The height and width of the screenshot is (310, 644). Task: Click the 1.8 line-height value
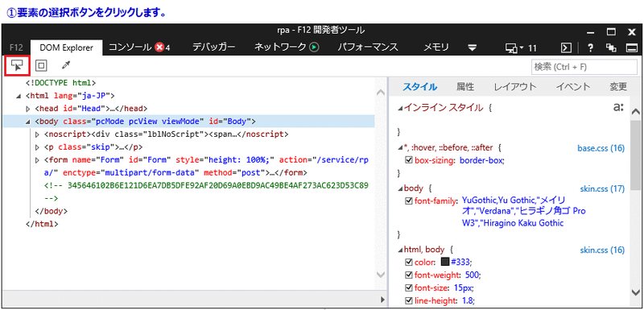tap(467, 300)
